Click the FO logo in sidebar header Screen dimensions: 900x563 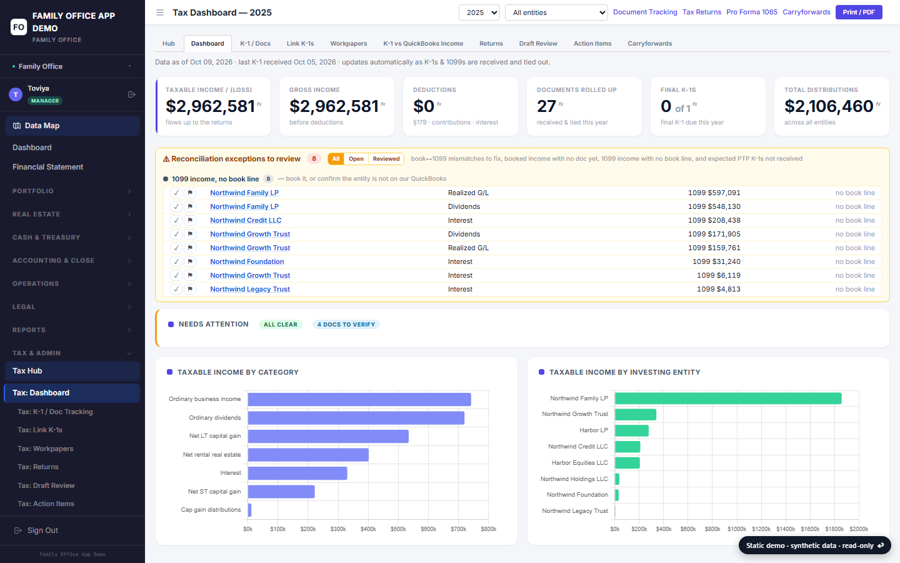point(18,26)
